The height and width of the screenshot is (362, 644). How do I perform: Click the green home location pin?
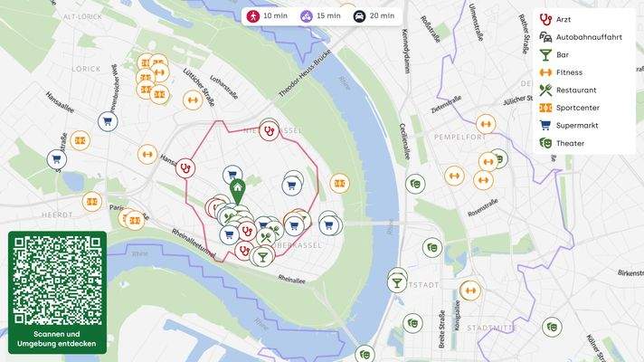tap(237, 192)
